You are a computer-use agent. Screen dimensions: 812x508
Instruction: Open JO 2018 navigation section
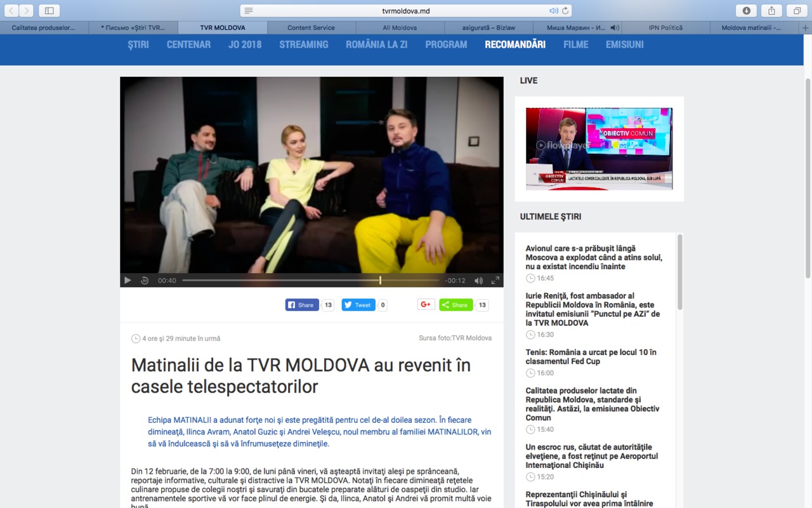click(x=245, y=44)
